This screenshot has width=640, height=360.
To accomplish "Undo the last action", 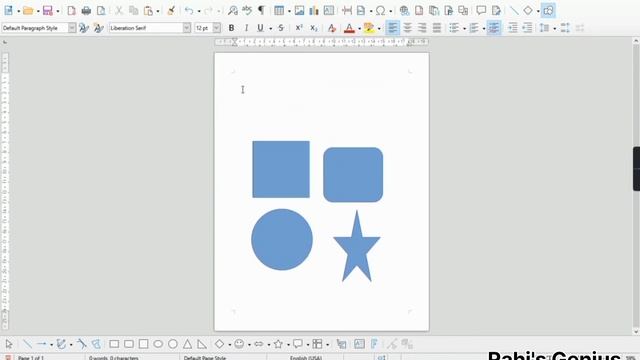I will (189, 11).
